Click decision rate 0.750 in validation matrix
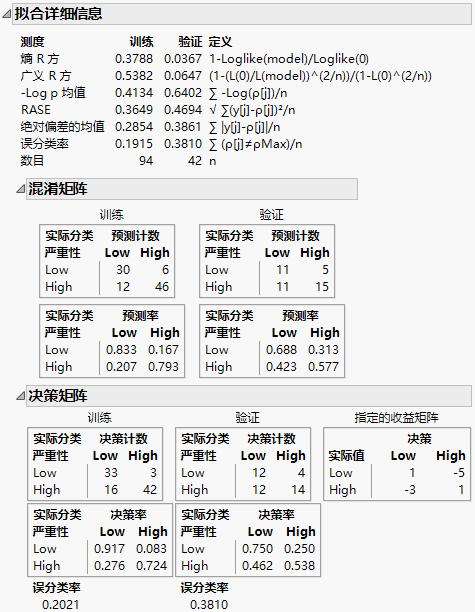The image size is (475, 612). pyautogui.click(x=257, y=549)
